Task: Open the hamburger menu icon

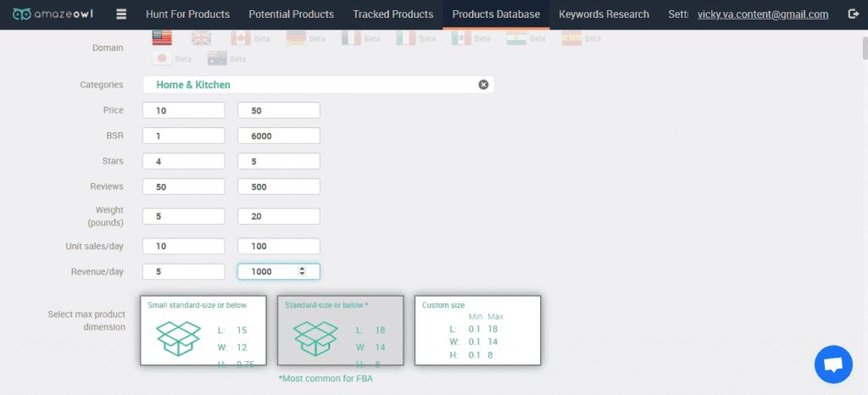Action: (x=121, y=14)
